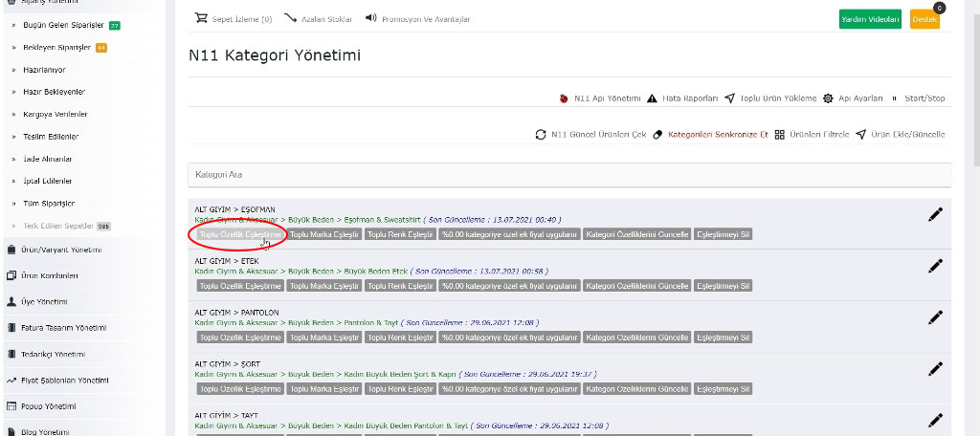Screen dimensions: 980x436
Task: Click the Hata Raporları warning triangle icon
Action: click(x=652, y=98)
